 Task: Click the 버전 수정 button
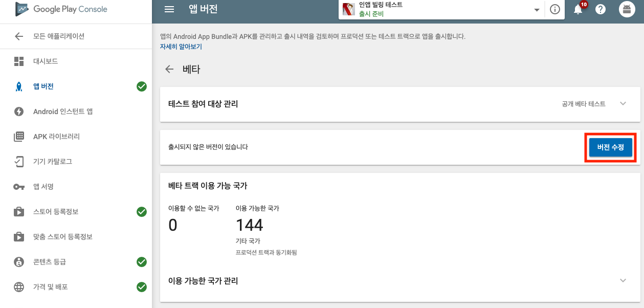[611, 147]
